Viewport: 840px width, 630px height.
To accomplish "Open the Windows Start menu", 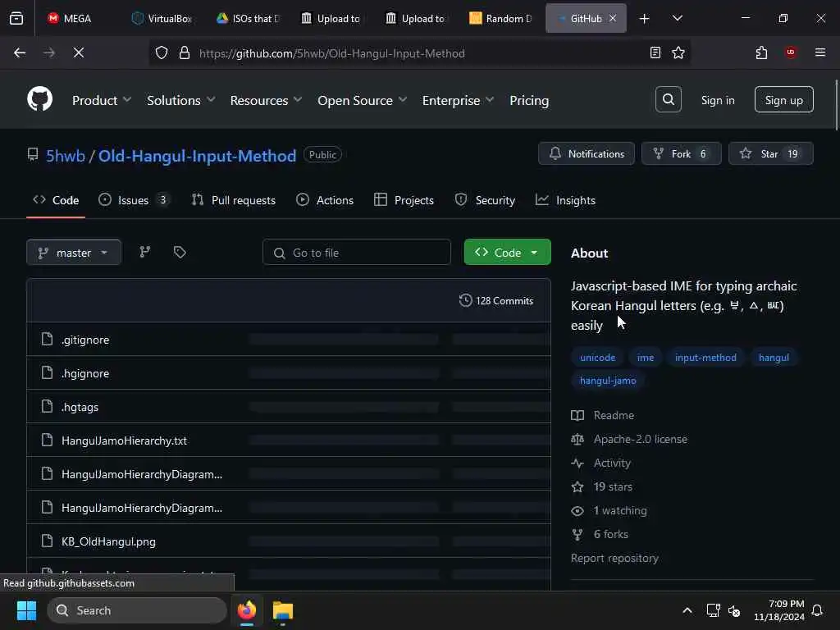I will point(26,610).
